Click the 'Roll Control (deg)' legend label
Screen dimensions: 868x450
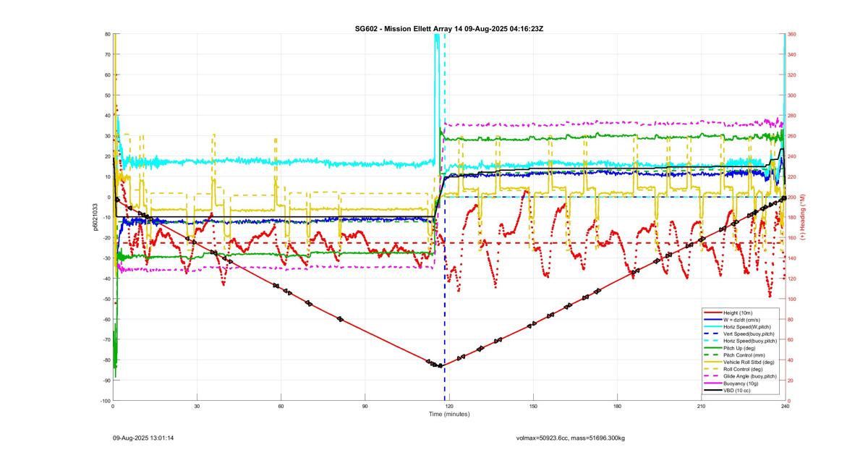(x=744, y=369)
